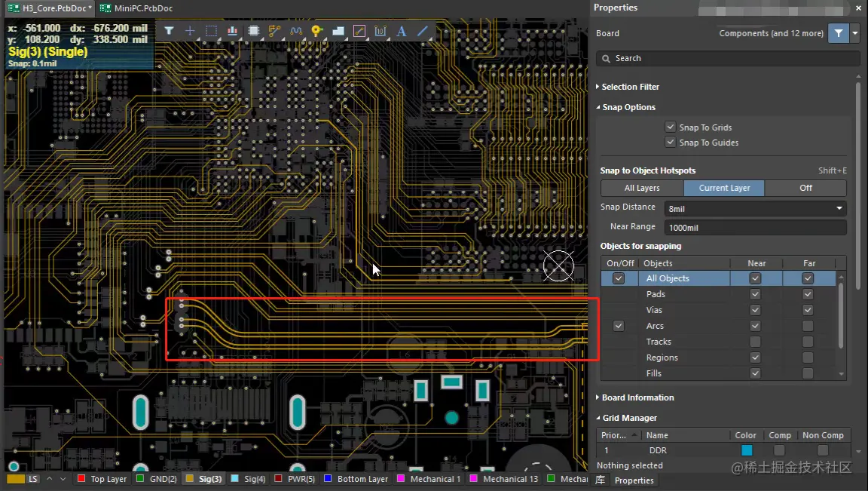This screenshot has width=868, height=491.
Task: Toggle Near checkbox for All Objects
Action: click(x=755, y=278)
